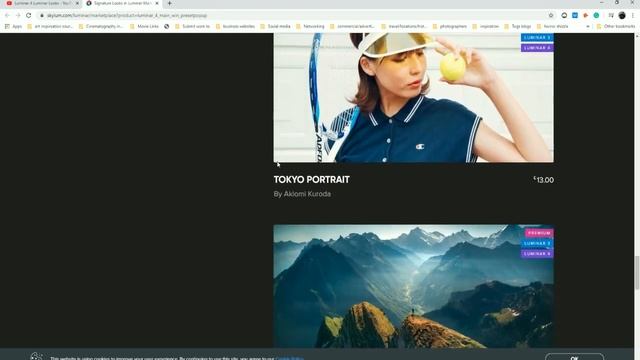The width and height of the screenshot is (640, 360).
Task: Reload the Skylum marketplace page
Action: click(28, 15)
